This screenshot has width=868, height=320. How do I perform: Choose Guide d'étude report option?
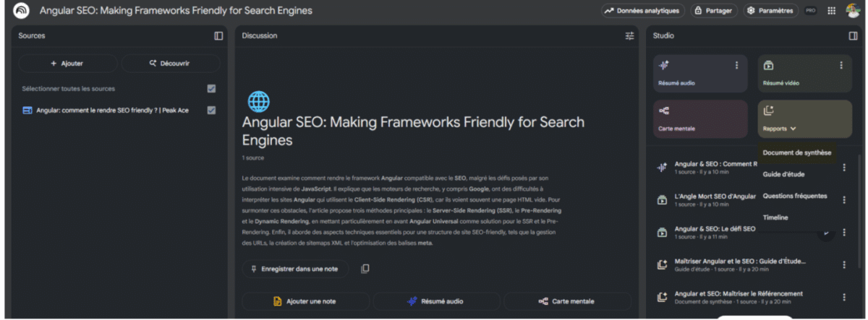[783, 174]
